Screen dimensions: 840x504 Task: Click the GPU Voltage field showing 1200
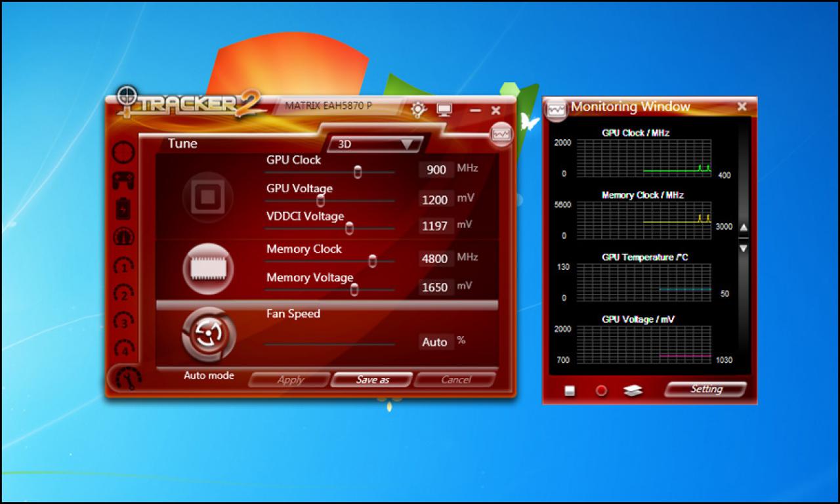(x=436, y=199)
